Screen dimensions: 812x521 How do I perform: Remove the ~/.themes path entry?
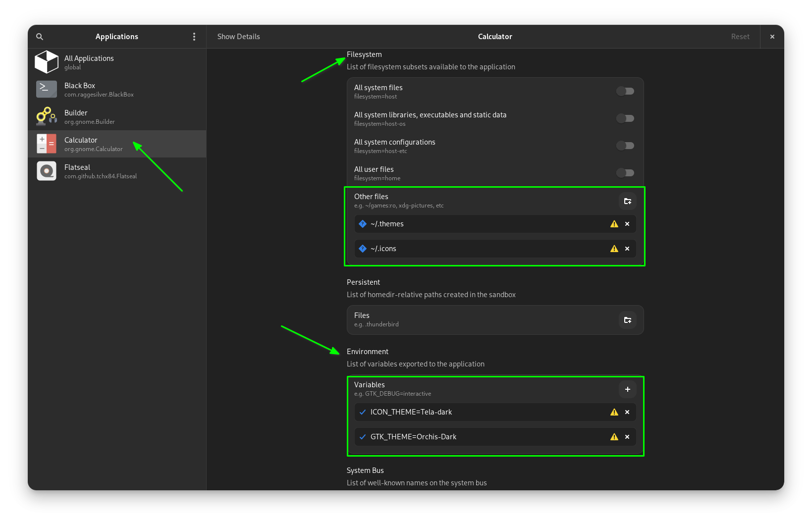pyautogui.click(x=627, y=224)
